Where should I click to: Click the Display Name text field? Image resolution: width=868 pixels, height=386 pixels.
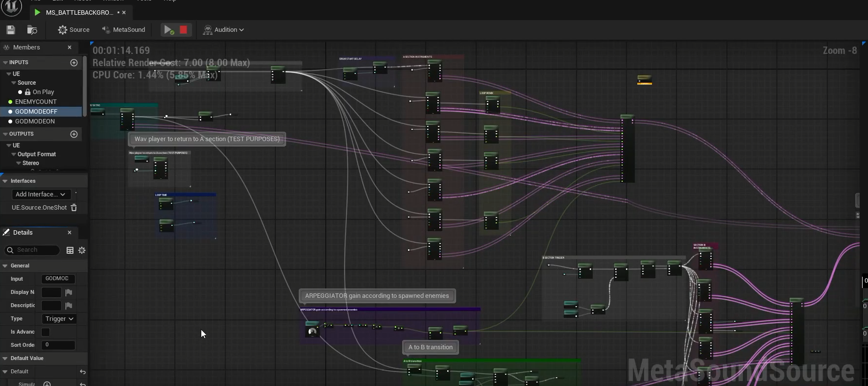[x=51, y=292]
